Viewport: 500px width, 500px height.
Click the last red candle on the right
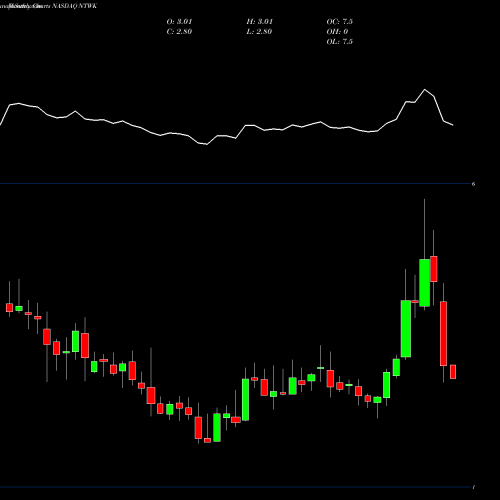pyautogui.click(x=453, y=372)
